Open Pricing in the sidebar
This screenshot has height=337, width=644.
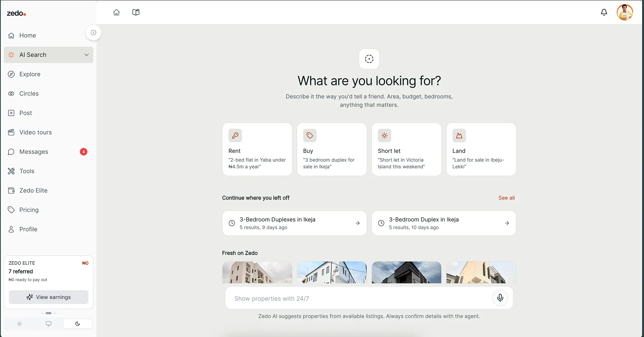[x=49, y=210]
